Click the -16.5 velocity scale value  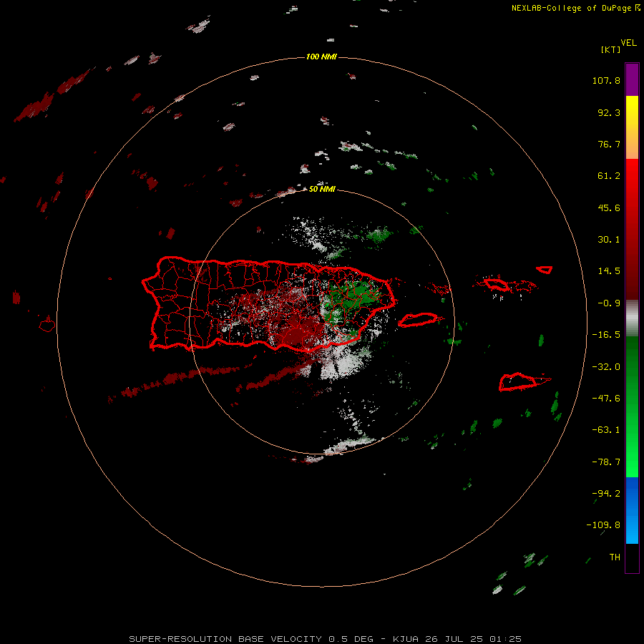tap(606, 335)
